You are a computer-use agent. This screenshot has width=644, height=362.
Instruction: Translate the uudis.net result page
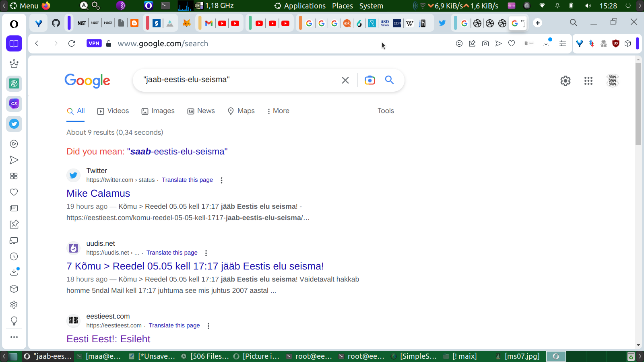[x=172, y=253]
